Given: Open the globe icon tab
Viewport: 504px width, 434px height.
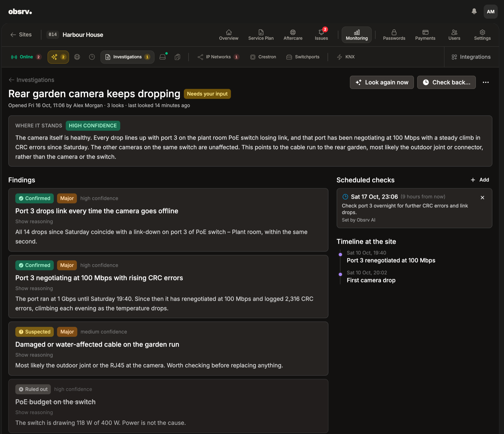Looking at the screenshot, I should 77,57.
